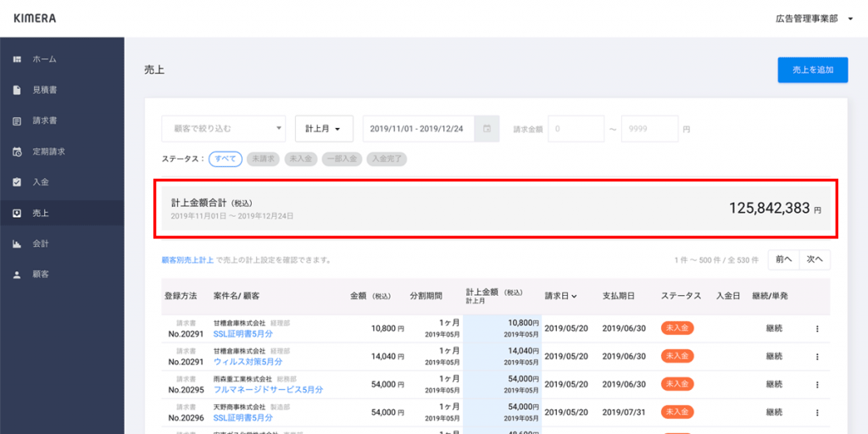This screenshot has width=868, height=434.
Task: Open more options for ウィルス対策5月分 row
Action: click(817, 357)
